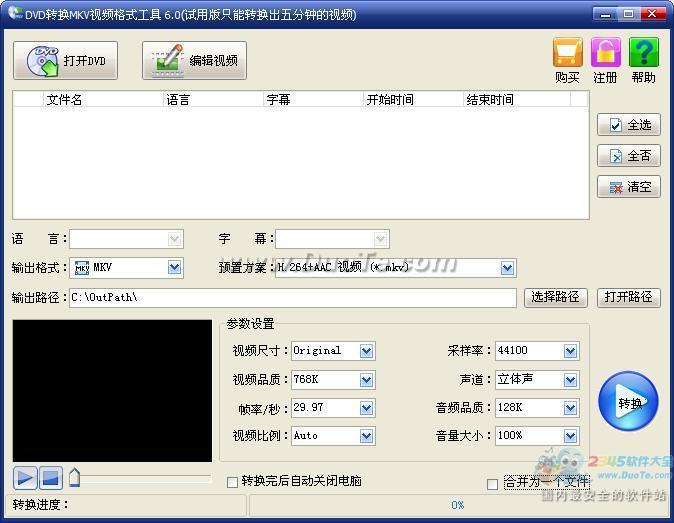Open the preset scheme H.264+AAC dropdown
This screenshot has height=523, width=674.
(508, 268)
